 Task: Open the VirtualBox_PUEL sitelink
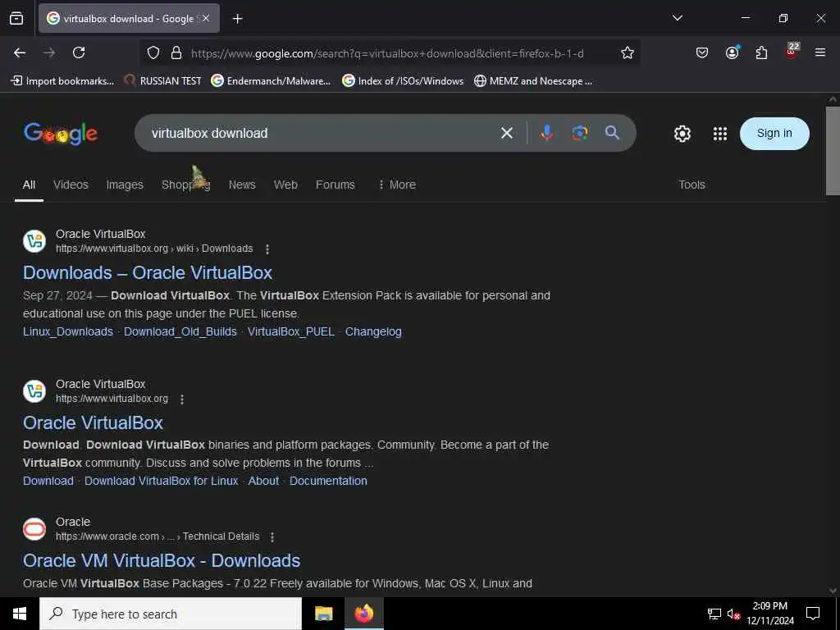pyautogui.click(x=291, y=331)
